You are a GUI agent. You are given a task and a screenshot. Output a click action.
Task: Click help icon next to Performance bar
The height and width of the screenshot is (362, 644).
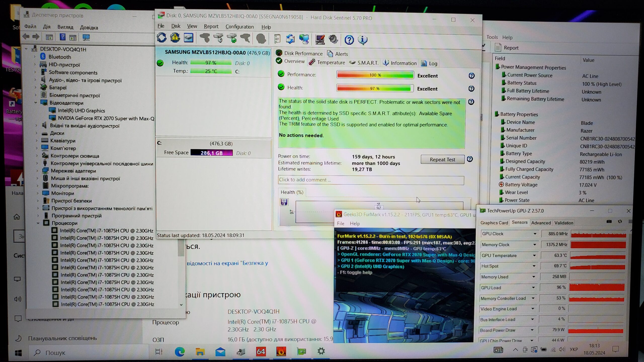pyautogui.click(x=471, y=76)
